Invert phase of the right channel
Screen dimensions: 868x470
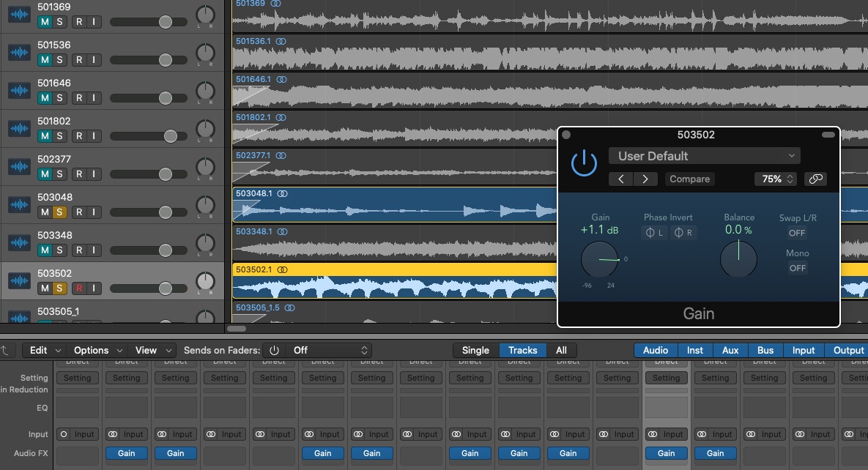click(683, 233)
